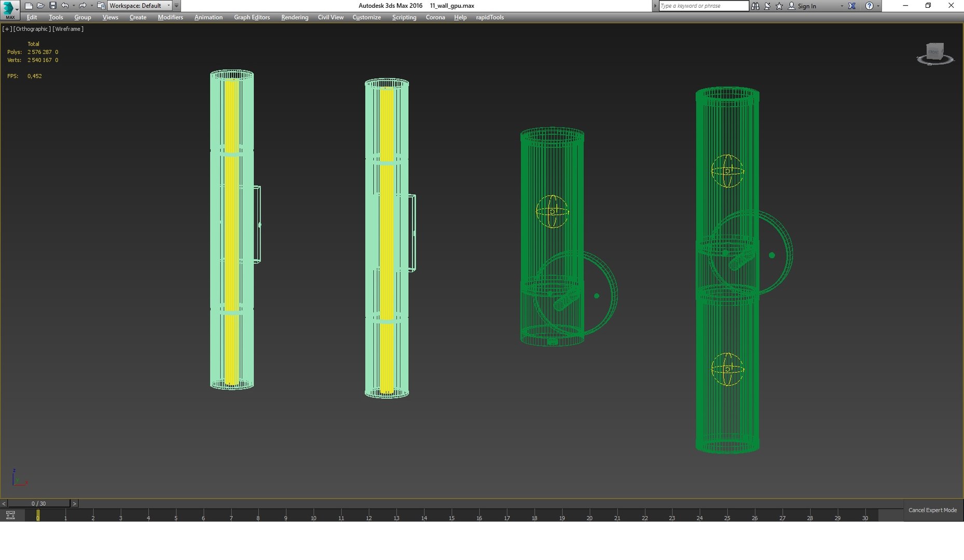
Task: Open the Help dropdown arrow
Action: [x=878, y=6]
